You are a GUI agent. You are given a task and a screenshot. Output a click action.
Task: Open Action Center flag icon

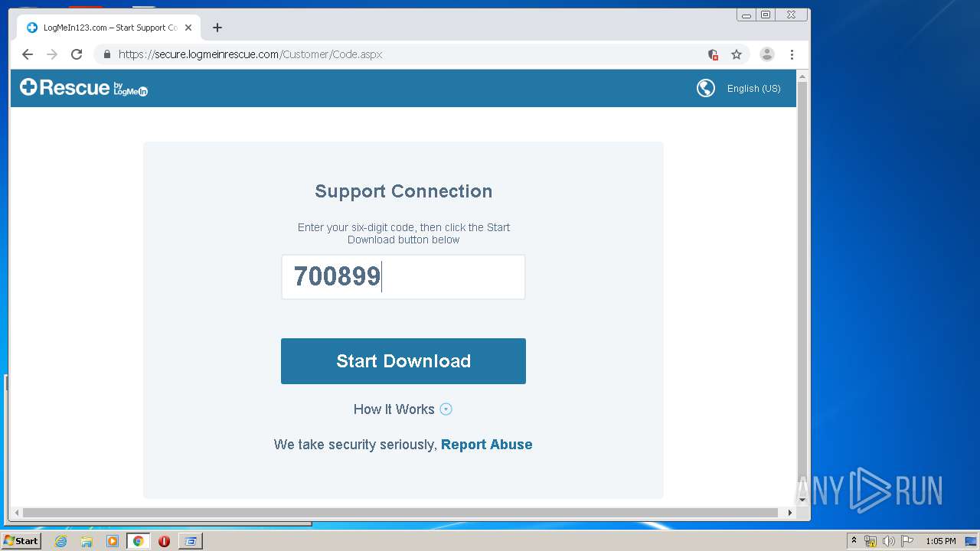(906, 541)
